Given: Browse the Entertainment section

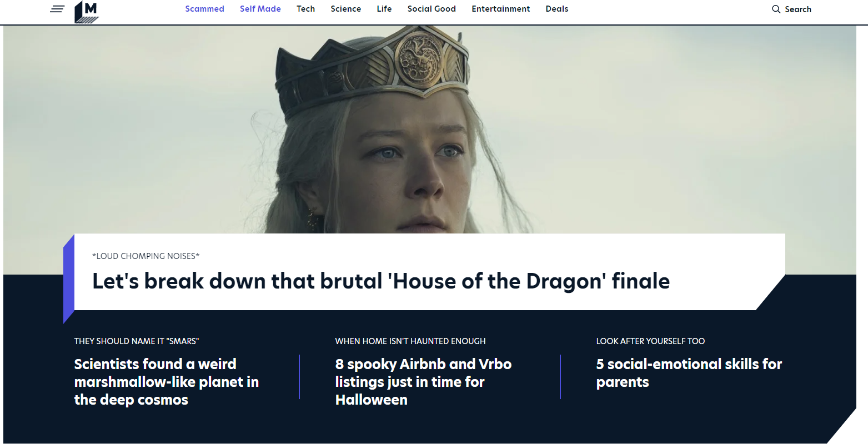Looking at the screenshot, I should [500, 9].
